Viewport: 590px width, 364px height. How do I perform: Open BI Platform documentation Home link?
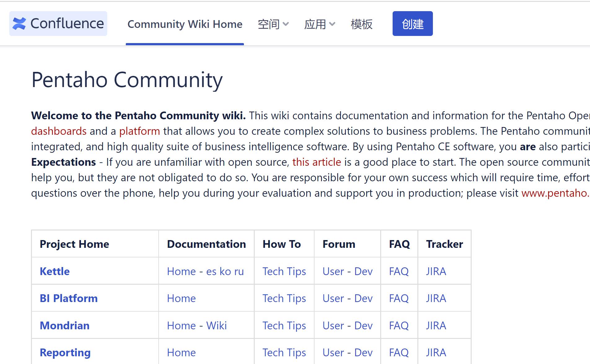[181, 298]
